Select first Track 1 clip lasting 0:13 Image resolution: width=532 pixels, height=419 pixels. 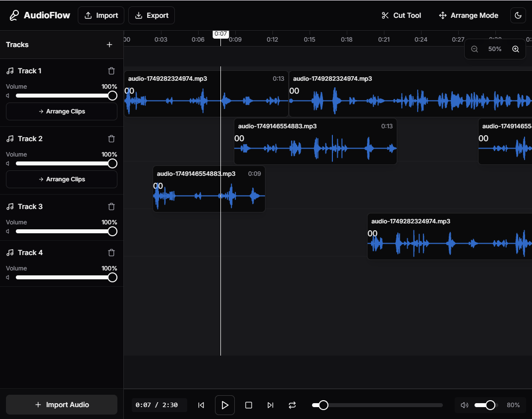pyautogui.click(x=206, y=94)
